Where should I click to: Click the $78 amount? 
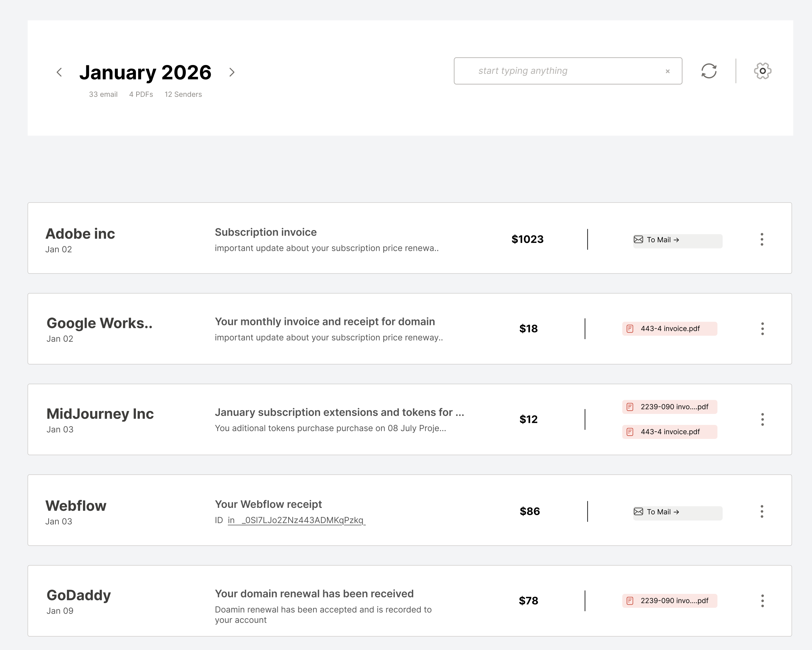pyautogui.click(x=528, y=601)
